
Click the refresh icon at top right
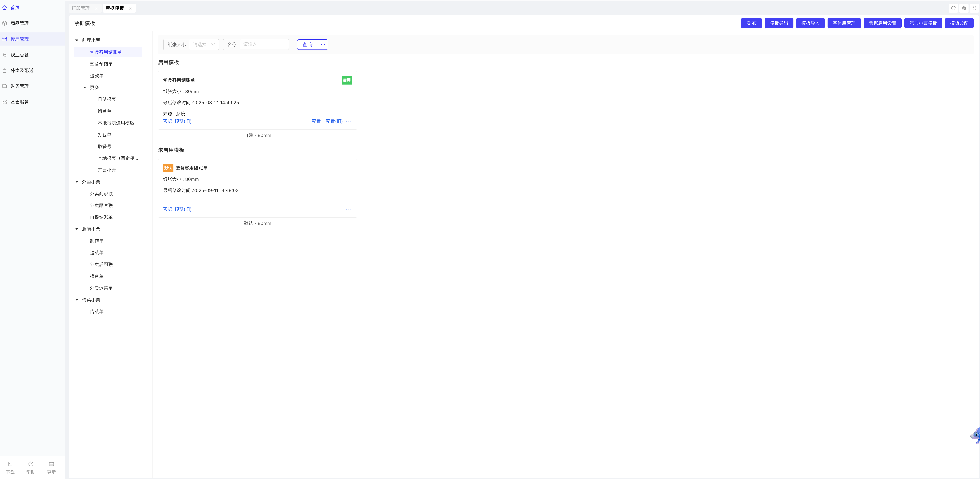(953, 8)
